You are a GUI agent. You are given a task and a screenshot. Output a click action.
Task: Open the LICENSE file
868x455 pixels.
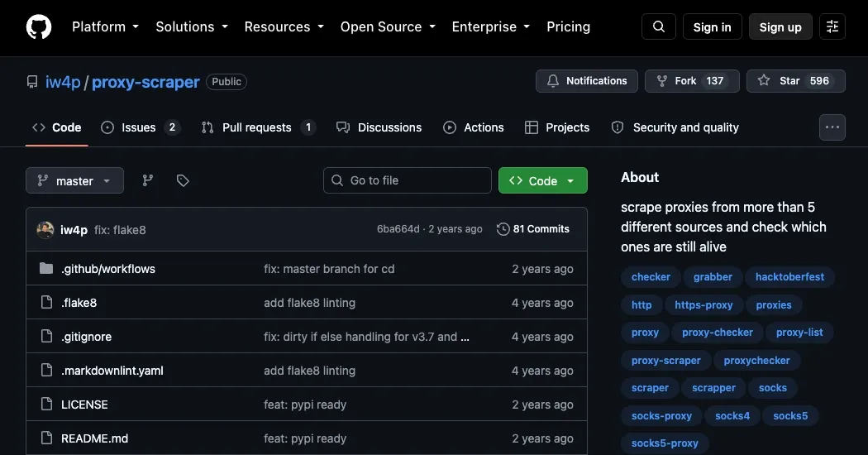click(x=84, y=405)
